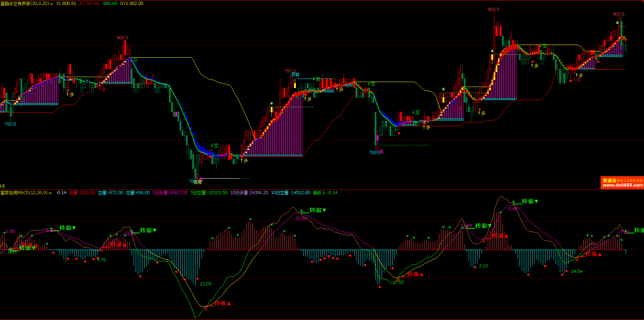The image size is (644, 320).
Task: Click the 10日空量 -14522.80 reading
Action: coord(290,193)
